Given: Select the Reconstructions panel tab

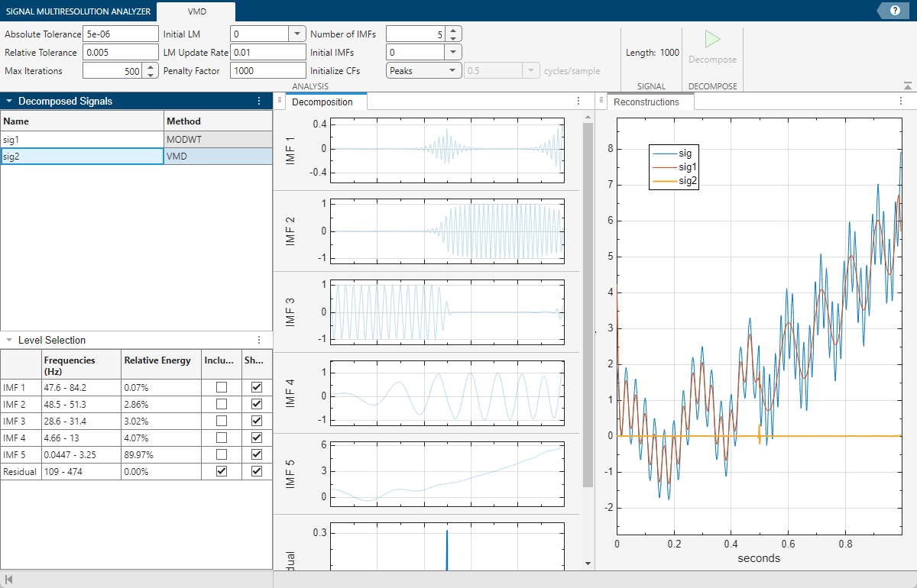Looking at the screenshot, I should 646,102.
